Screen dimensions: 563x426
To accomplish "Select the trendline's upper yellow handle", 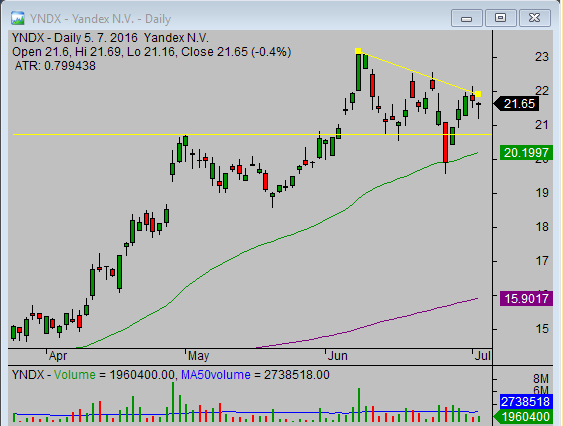I will 358,51.
